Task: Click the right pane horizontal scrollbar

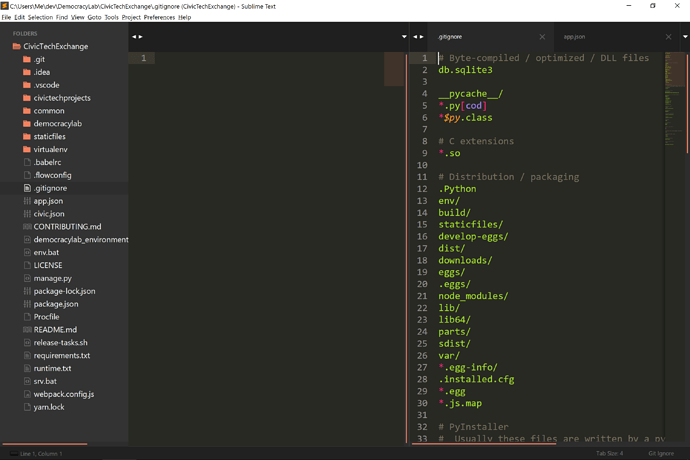Action: pos(484,444)
